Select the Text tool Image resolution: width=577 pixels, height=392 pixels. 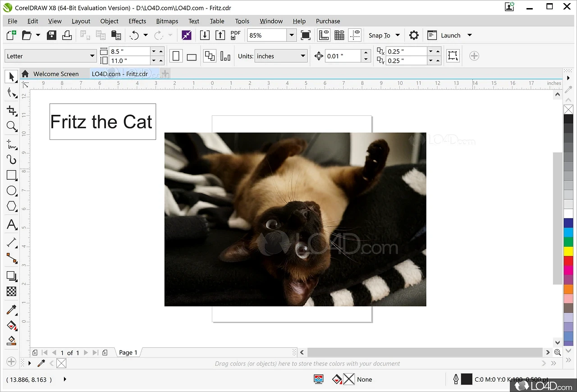point(11,224)
